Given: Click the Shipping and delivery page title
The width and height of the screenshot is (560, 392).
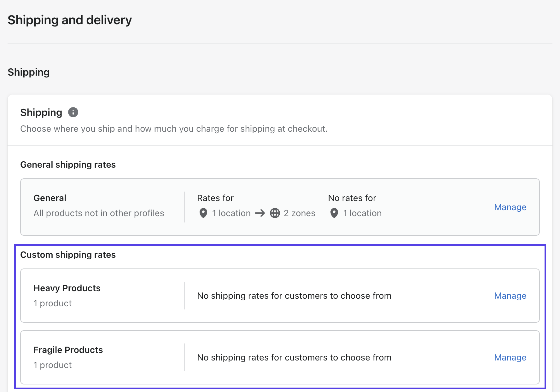Looking at the screenshot, I should (x=70, y=20).
